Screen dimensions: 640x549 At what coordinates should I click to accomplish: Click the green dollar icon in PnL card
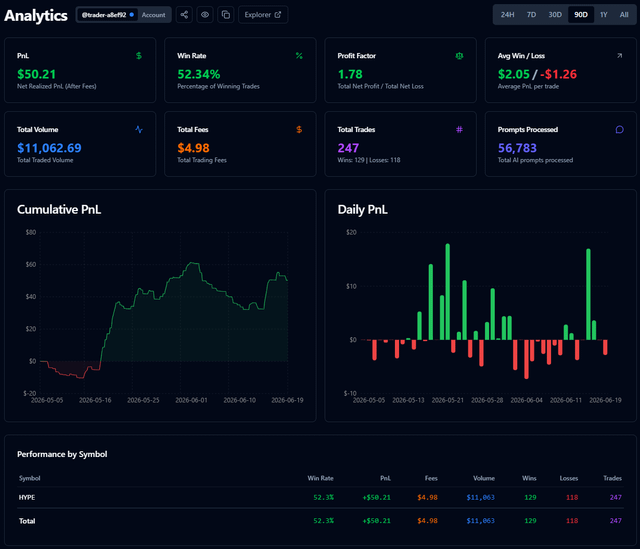(139, 56)
